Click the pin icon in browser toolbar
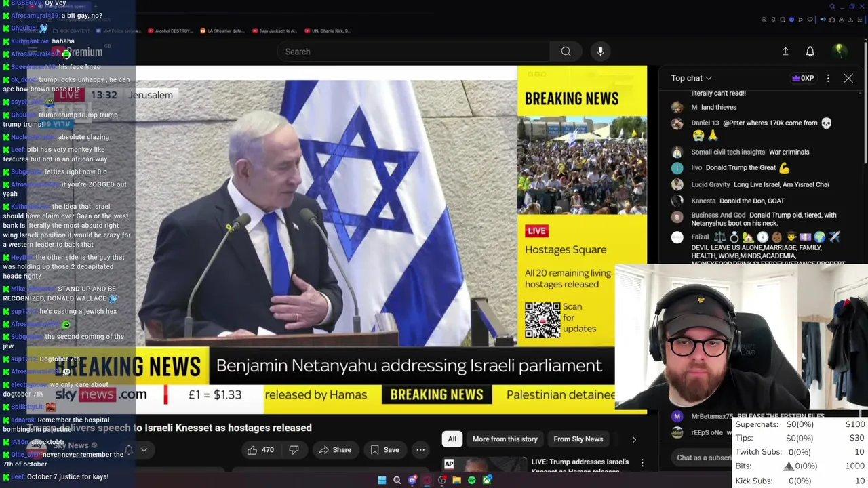 coord(773,20)
